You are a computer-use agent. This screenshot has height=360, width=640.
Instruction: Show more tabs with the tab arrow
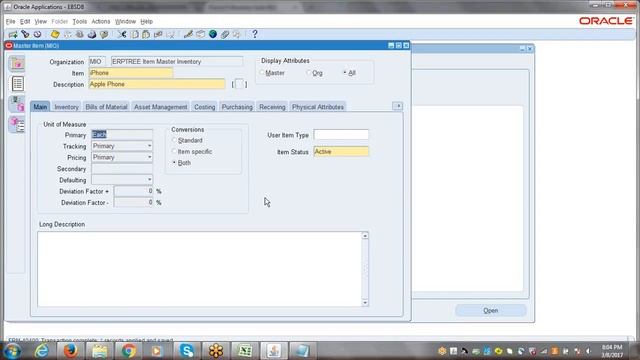[398, 106]
